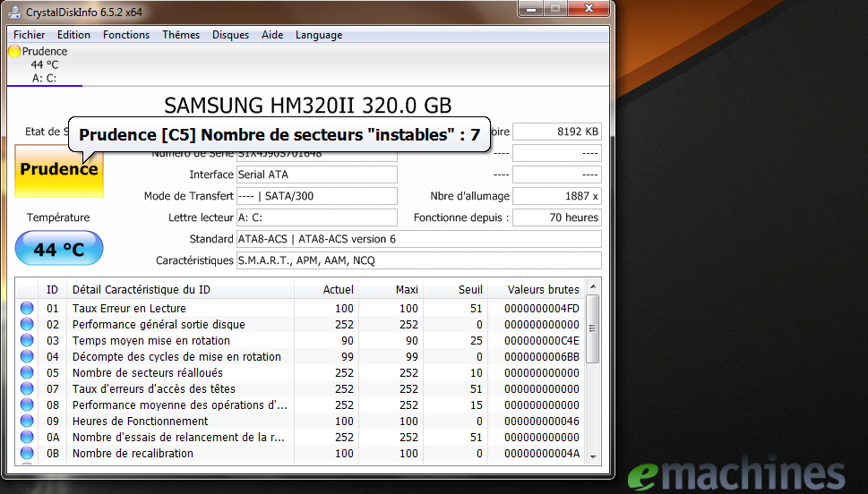Click the Maxi column header
Viewport: 868px width, 494px height.
[x=391, y=289]
